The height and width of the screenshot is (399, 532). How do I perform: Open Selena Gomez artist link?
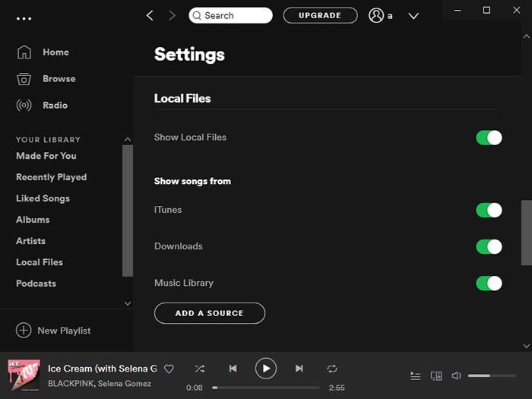[x=125, y=383]
